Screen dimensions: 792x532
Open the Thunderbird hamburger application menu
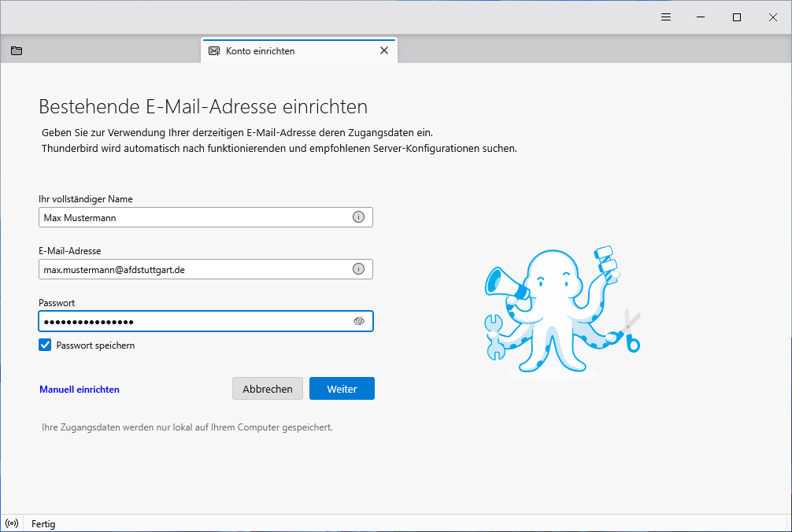click(665, 17)
